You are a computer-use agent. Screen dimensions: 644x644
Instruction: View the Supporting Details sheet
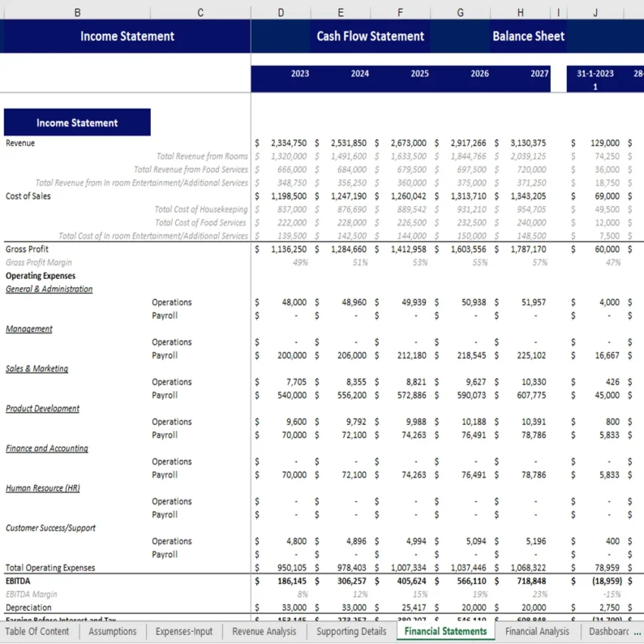(x=350, y=631)
